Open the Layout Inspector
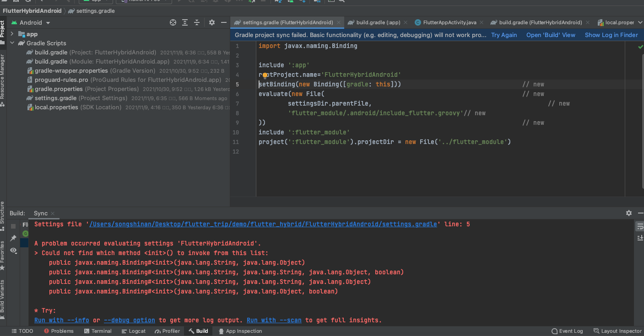This screenshot has height=336, width=644. [x=617, y=331]
